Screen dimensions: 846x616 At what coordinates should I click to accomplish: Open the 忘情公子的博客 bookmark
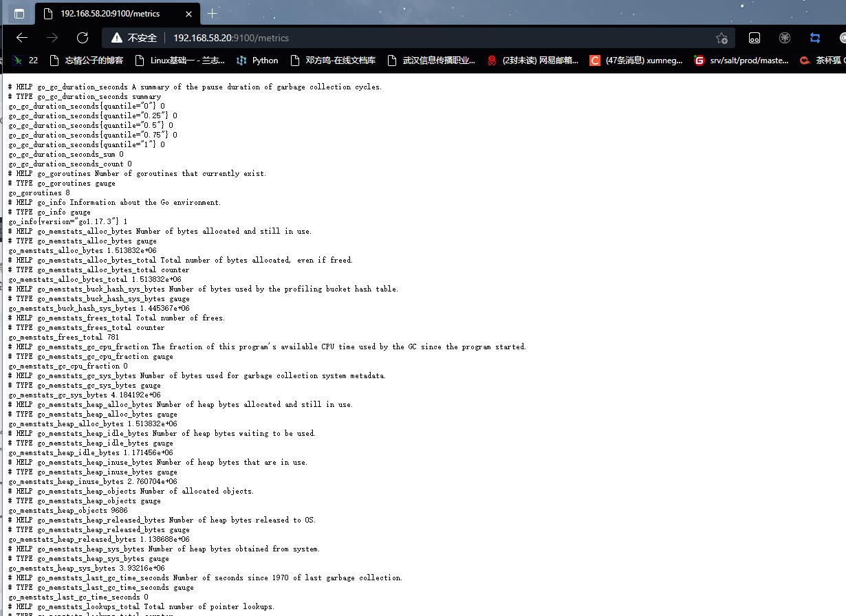(87, 60)
